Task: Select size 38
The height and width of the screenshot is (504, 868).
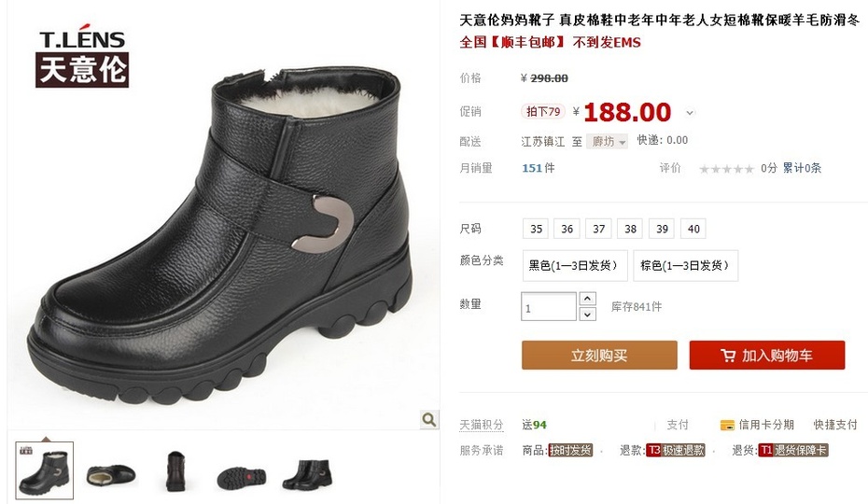Action: tap(631, 229)
